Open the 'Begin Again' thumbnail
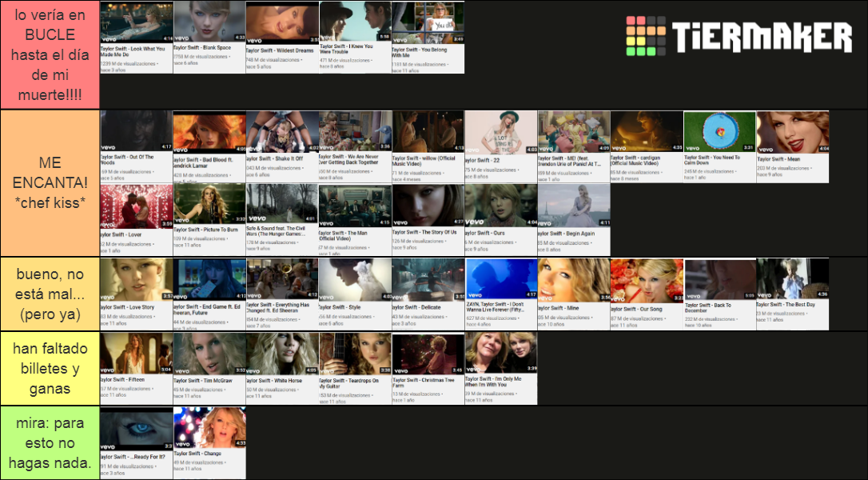 (x=574, y=219)
